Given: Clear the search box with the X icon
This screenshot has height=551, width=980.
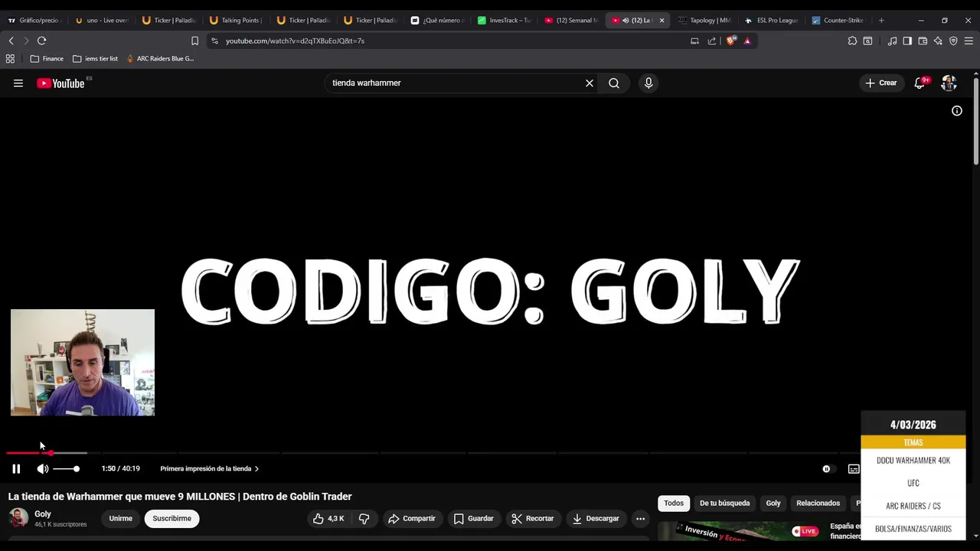Looking at the screenshot, I should tap(590, 83).
